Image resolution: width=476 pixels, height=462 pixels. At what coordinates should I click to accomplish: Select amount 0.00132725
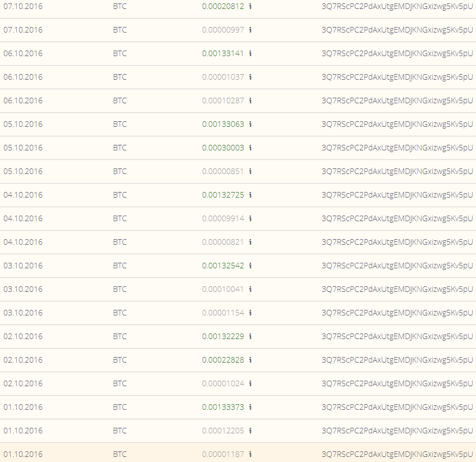[223, 195]
